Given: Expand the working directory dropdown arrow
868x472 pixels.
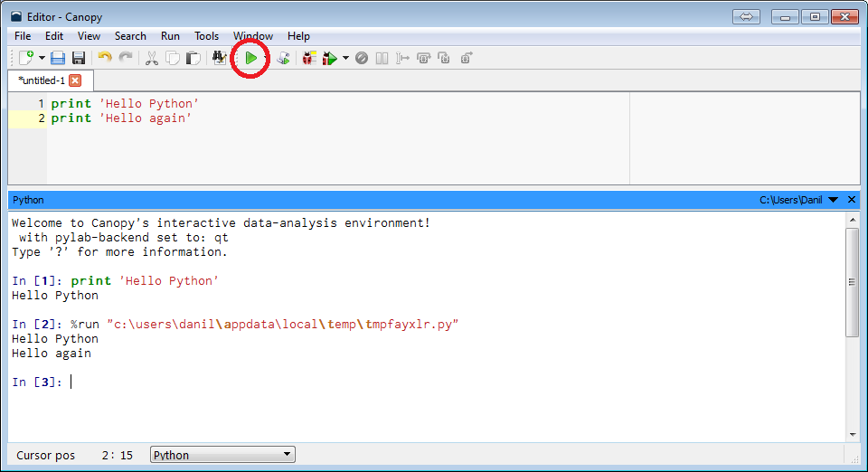Looking at the screenshot, I should coord(833,200).
